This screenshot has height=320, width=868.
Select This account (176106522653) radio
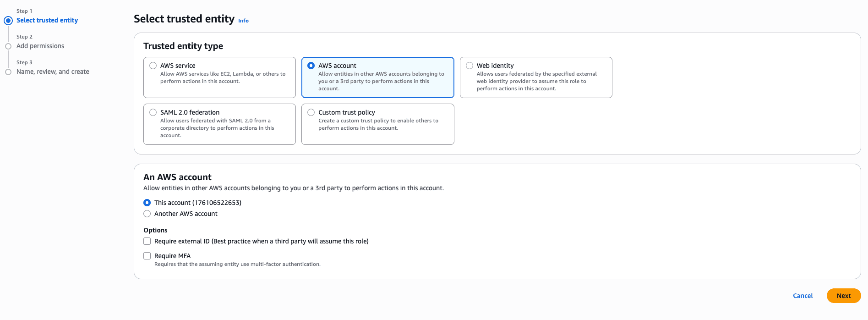[x=147, y=203]
